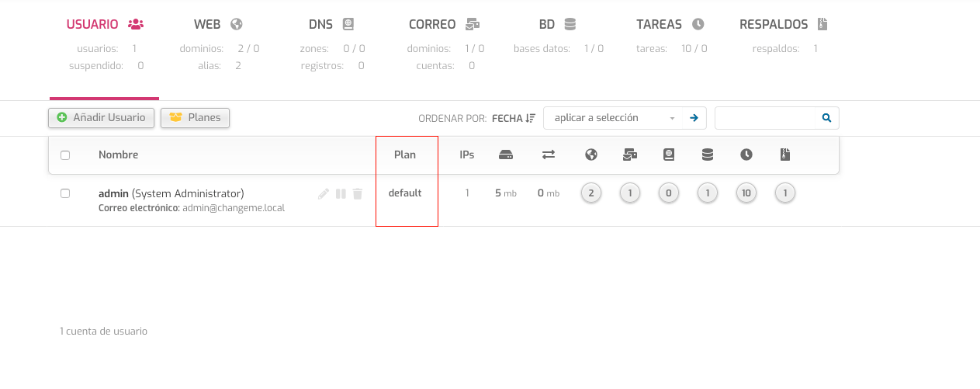Click the USUARIO people icon
The height and width of the screenshot is (389, 980).
[x=136, y=24]
